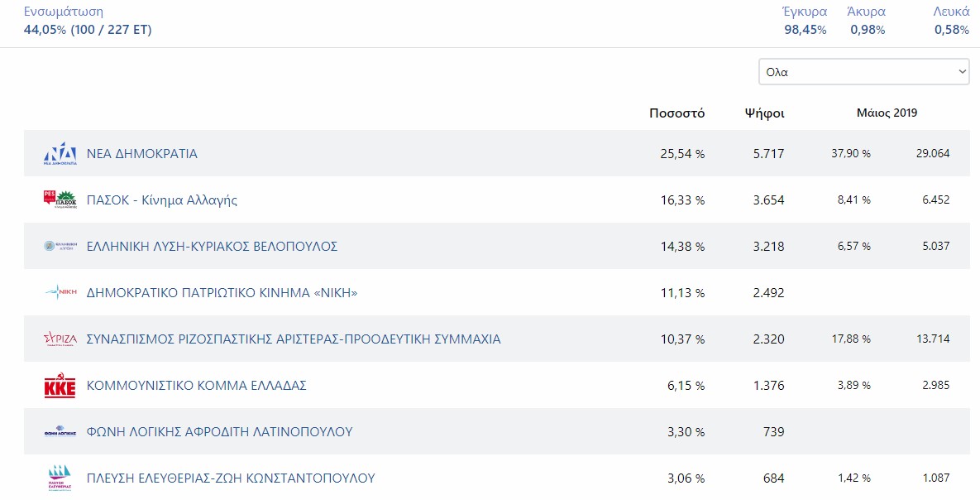
Task: Click the Elliniki Lysi party logo
Action: [x=60, y=246]
